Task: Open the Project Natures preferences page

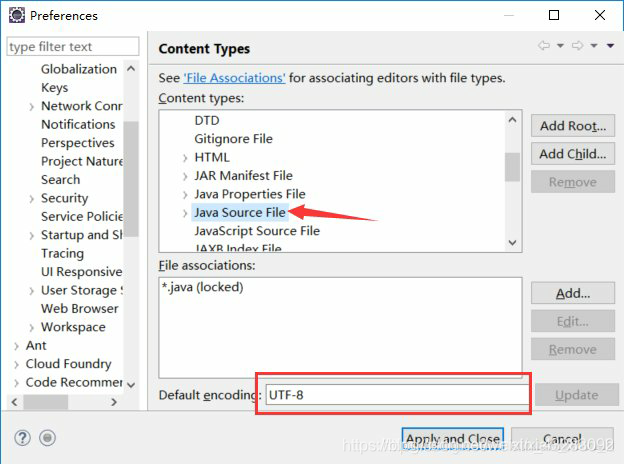Action: click(x=82, y=161)
